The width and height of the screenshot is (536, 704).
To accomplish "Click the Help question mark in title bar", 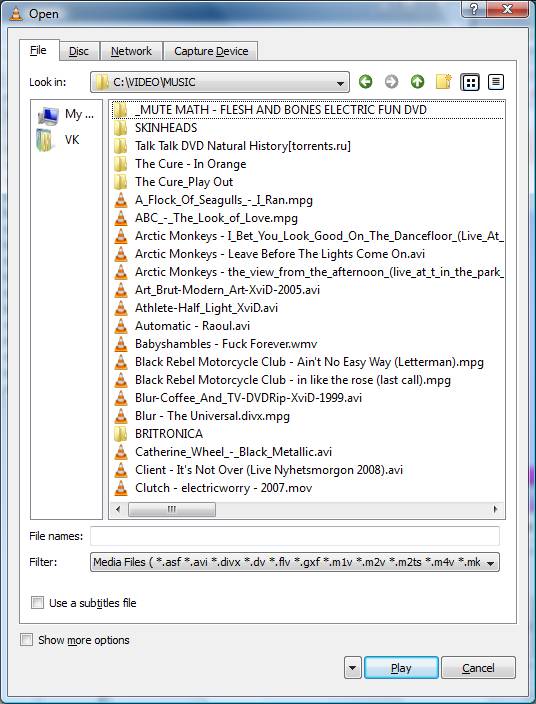I will 474,9.
